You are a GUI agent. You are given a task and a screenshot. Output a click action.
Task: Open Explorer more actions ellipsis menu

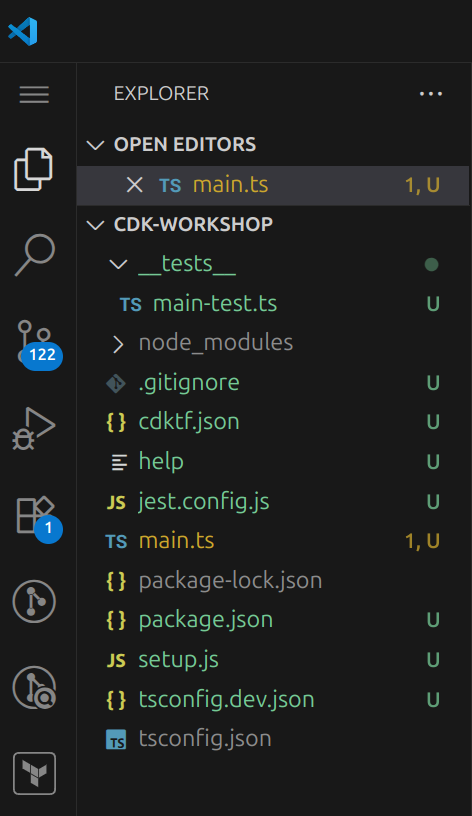pyautogui.click(x=431, y=94)
